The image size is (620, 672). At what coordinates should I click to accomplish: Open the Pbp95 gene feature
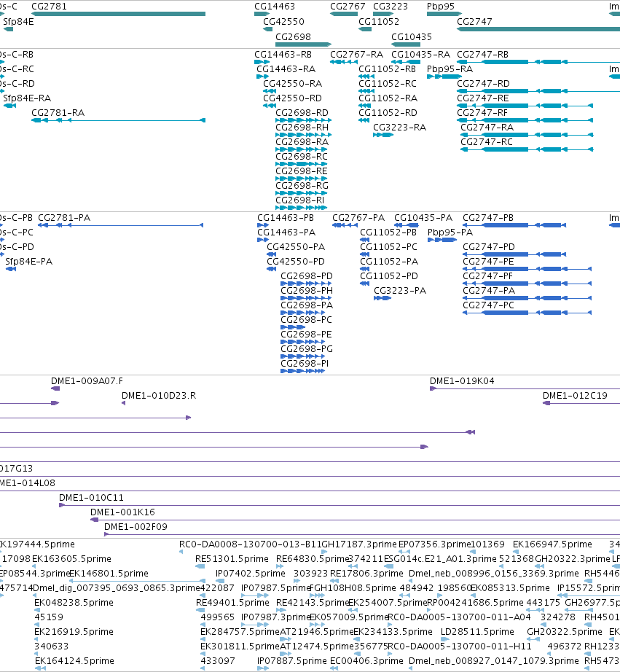(x=444, y=14)
